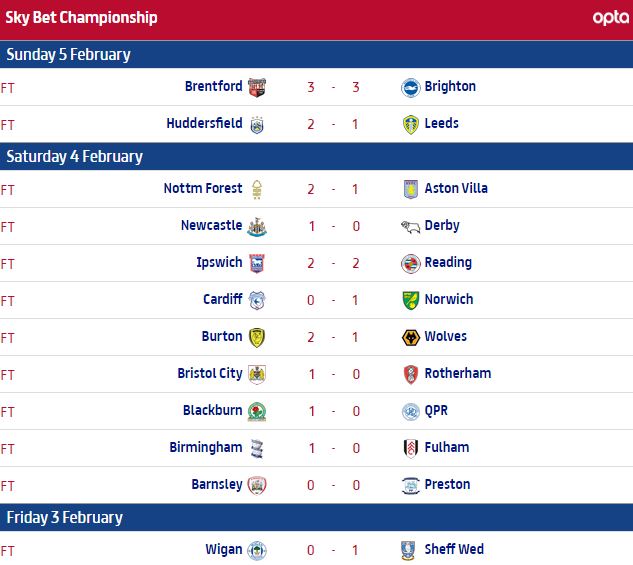This screenshot has height=565, width=633.
Task: Click the Blackburn versus QPR score
Action: (333, 411)
